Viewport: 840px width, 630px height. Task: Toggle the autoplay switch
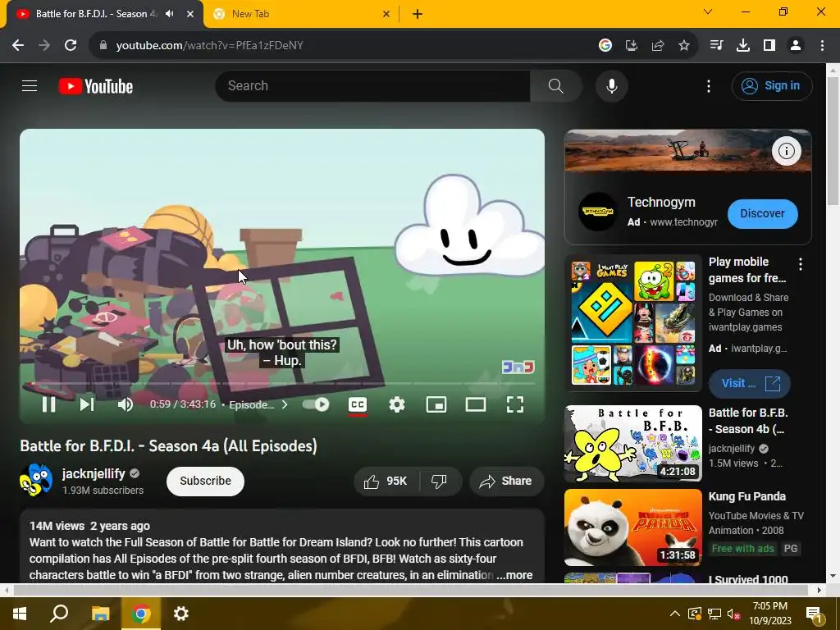click(316, 404)
